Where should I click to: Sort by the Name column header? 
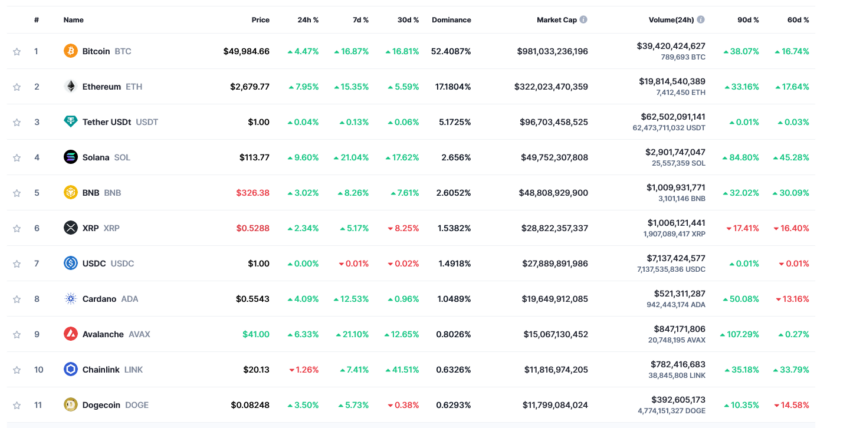73,20
